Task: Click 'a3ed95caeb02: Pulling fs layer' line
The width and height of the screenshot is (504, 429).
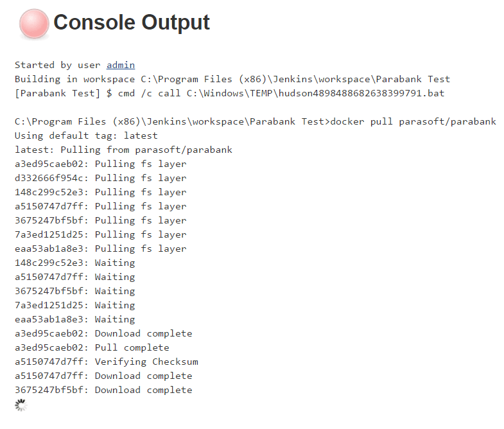Action: tap(101, 164)
